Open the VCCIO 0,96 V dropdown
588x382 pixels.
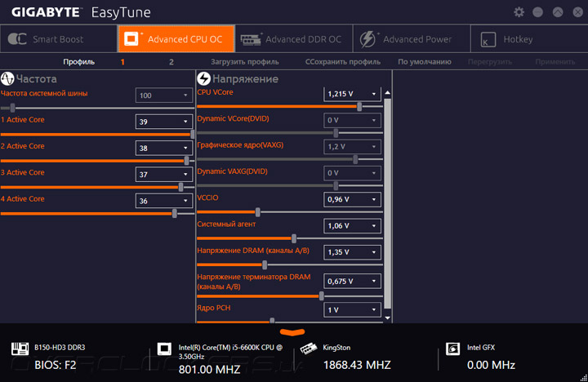[x=352, y=199]
